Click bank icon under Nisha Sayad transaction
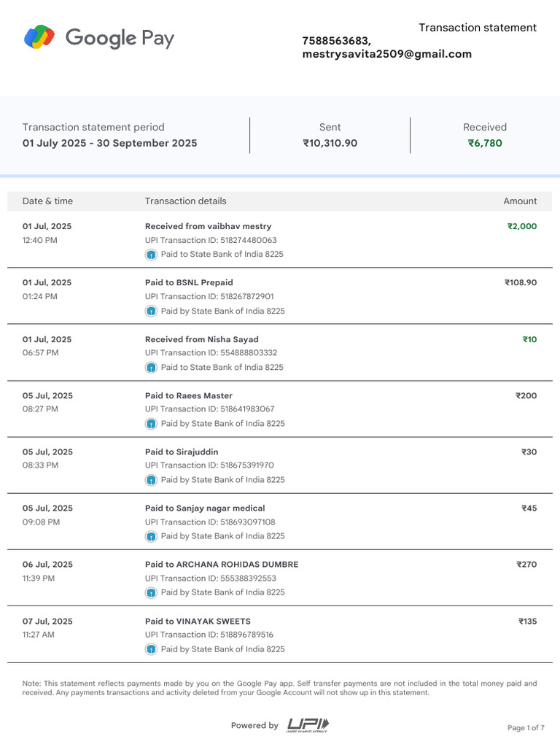 151,368
